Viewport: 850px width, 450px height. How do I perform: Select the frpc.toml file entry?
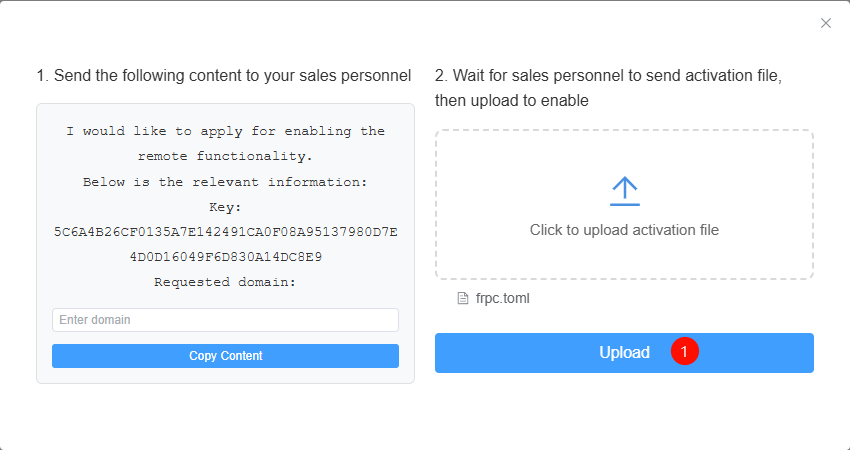point(503,298)
